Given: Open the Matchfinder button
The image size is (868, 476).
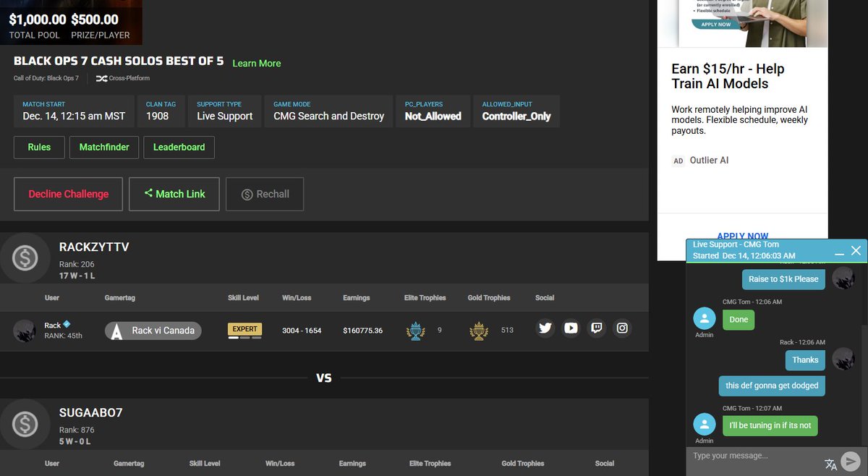Looking at the screenshot, I should [x=104, y=147].
